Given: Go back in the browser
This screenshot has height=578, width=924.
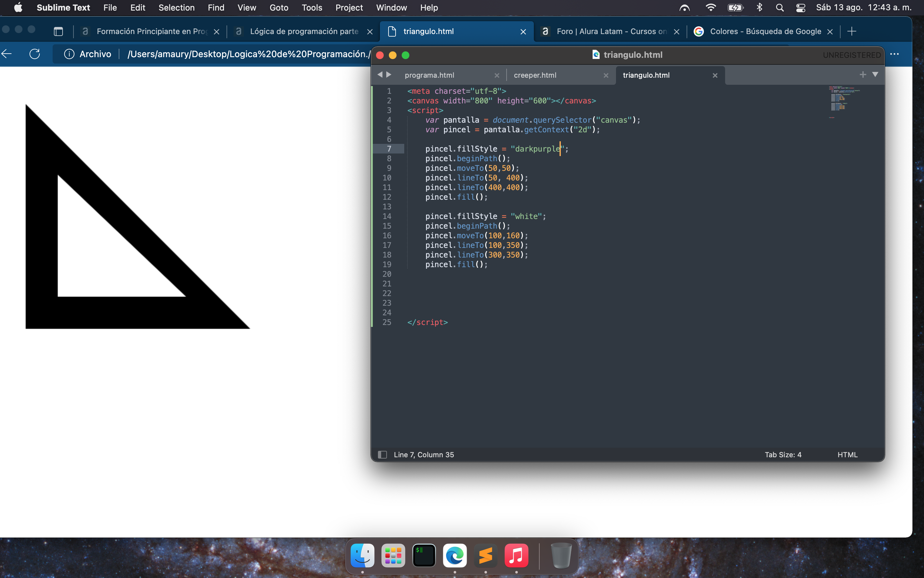Looking at the screenshot, I should click(7, 54).
